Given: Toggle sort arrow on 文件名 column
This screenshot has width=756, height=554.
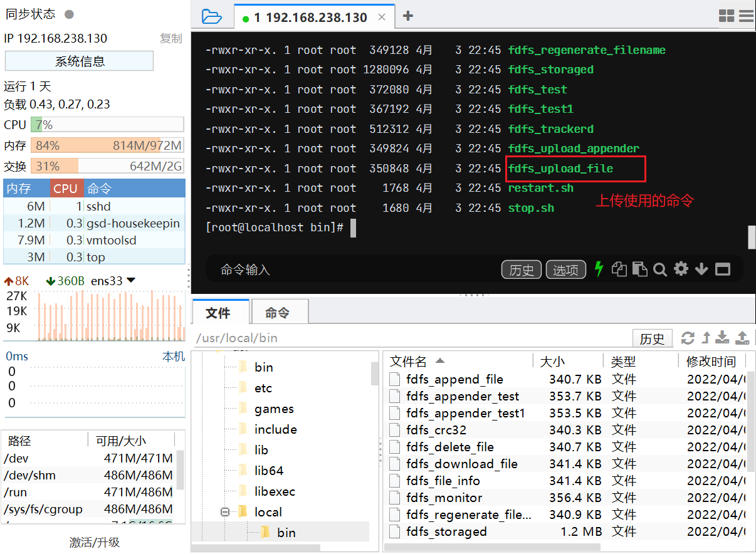Looking at the screenshot, I should 440,361.
